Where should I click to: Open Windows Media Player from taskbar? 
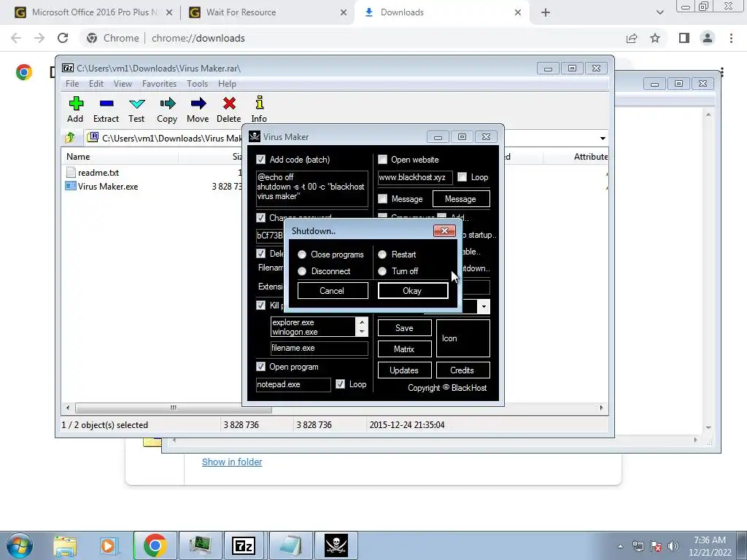click(109, 546)
